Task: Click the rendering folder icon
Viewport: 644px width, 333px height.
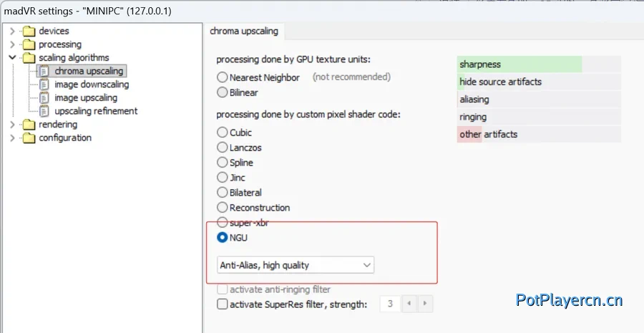Action: tap(29, 125)
